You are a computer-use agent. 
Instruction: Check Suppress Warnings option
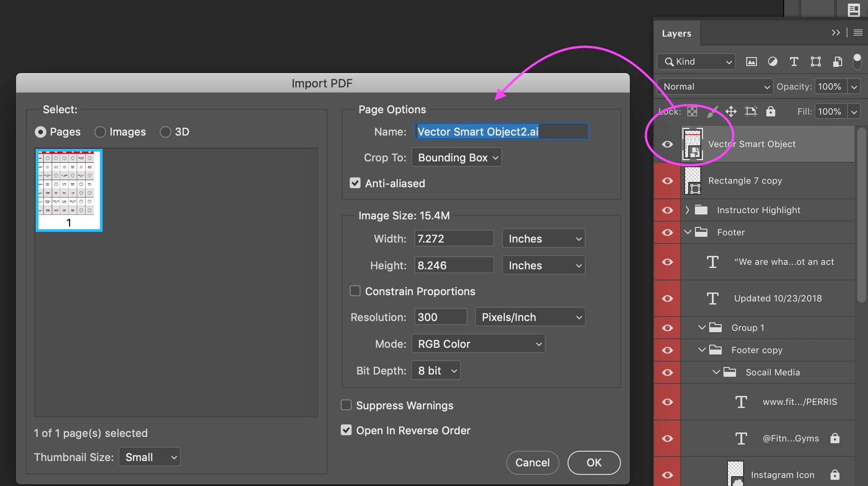(346, 405)
